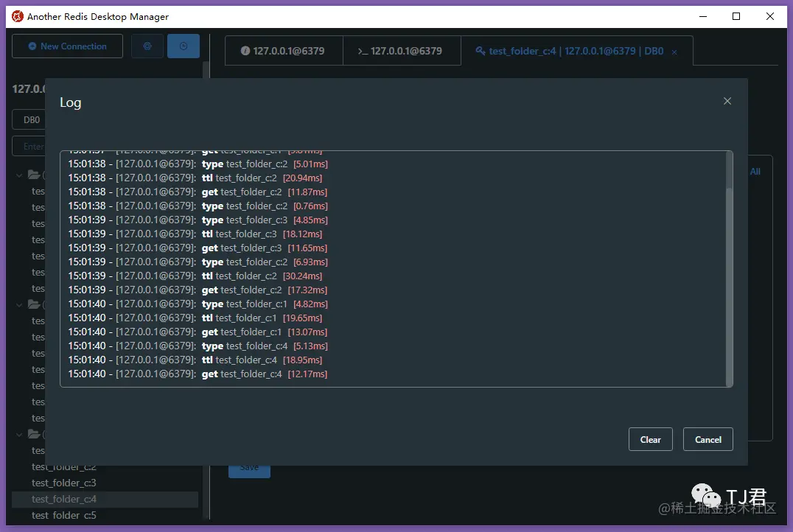
Task: Click log line ttl test_folder_c:4 18.95ms
Action: pyautogui.click(x=195, y=360)
